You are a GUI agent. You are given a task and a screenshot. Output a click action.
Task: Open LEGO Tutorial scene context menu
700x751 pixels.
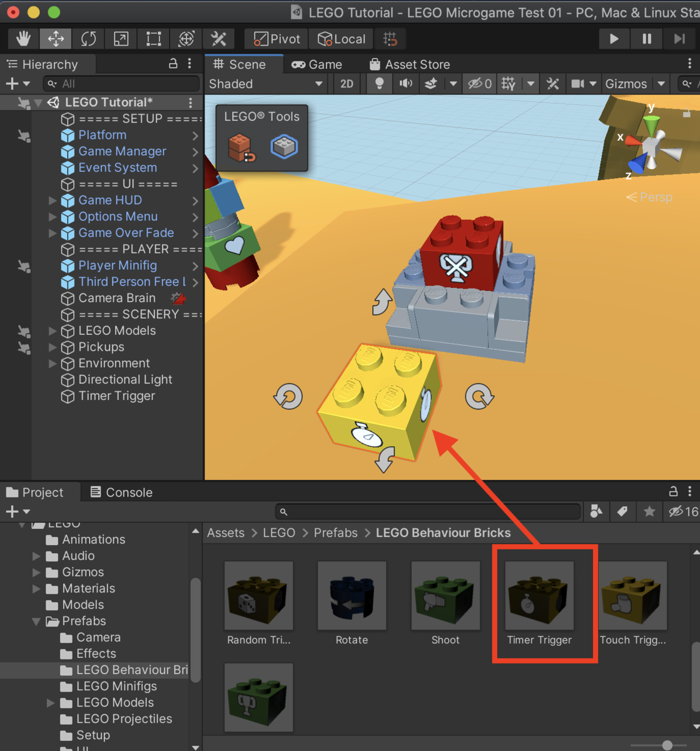click(x=190, y=102)
